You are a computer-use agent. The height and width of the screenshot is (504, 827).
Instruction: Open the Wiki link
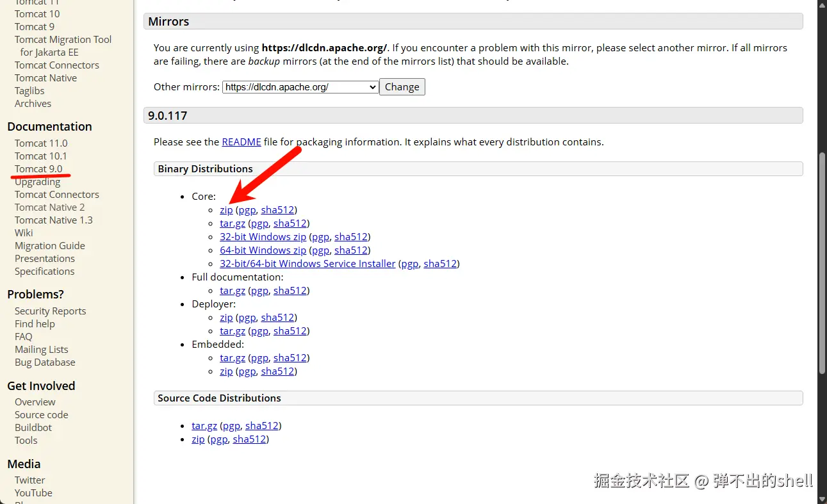click(24, 232)
